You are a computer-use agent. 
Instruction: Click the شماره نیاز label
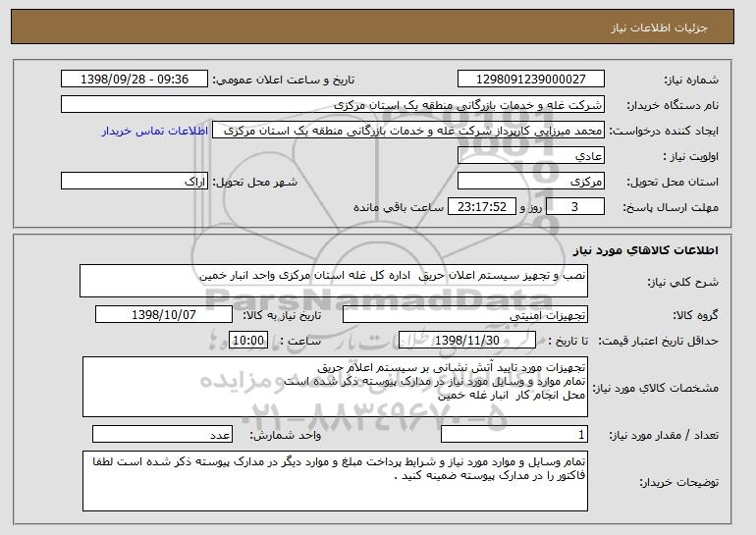pyautogui.click(x=691, y=80)
